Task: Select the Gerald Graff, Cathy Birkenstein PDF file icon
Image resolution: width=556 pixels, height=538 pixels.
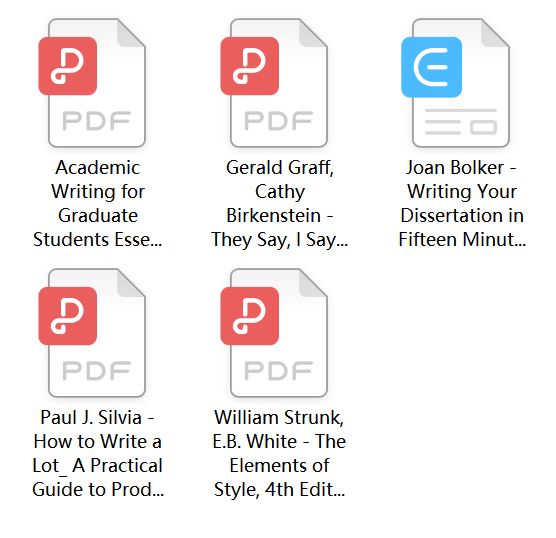Action: click(274, 83)
